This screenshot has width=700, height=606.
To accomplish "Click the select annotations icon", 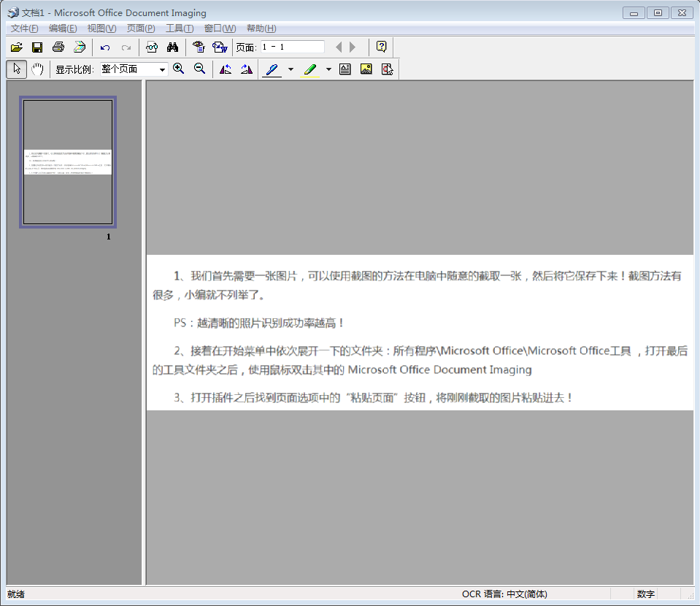I will click(388, 69).
